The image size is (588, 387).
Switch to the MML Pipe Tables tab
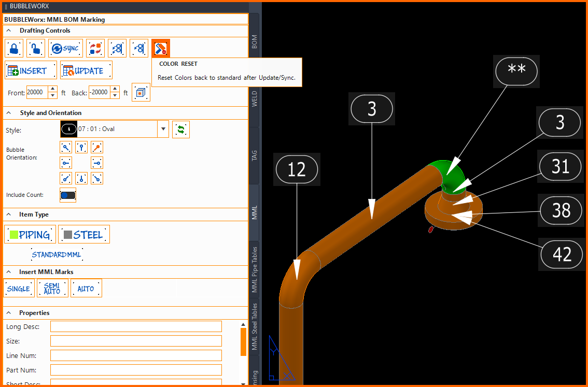coord(254,270)
